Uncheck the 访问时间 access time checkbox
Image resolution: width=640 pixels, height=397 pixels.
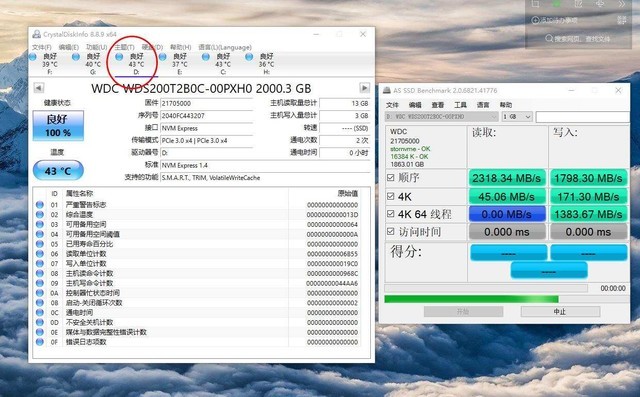coord(391,231)
